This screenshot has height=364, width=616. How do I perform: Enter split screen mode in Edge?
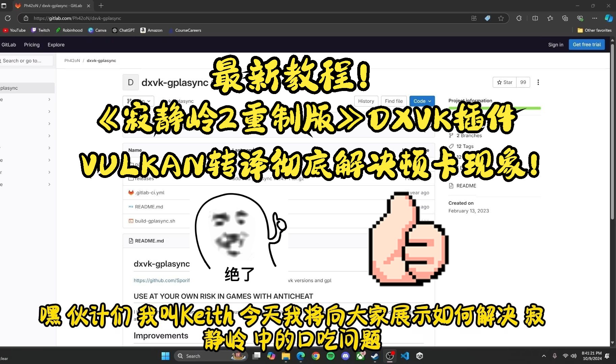click(x=535, y=18)
